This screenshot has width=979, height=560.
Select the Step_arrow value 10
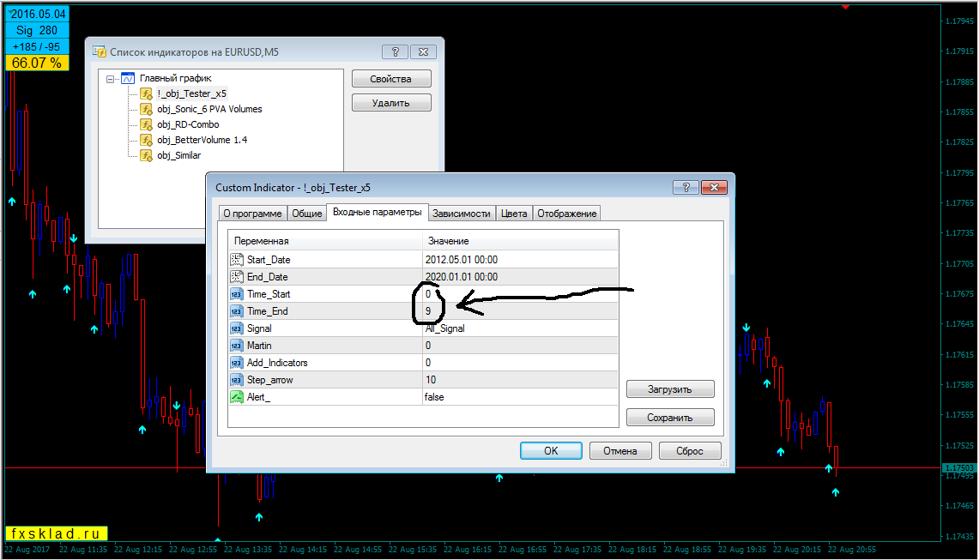(x=521, y=380)
